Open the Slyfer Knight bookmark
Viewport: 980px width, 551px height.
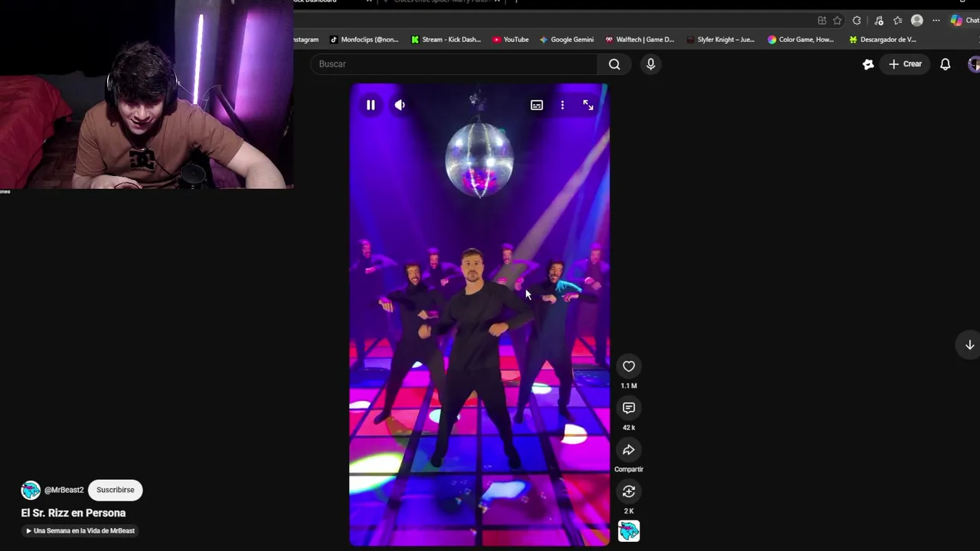[720, 40]
